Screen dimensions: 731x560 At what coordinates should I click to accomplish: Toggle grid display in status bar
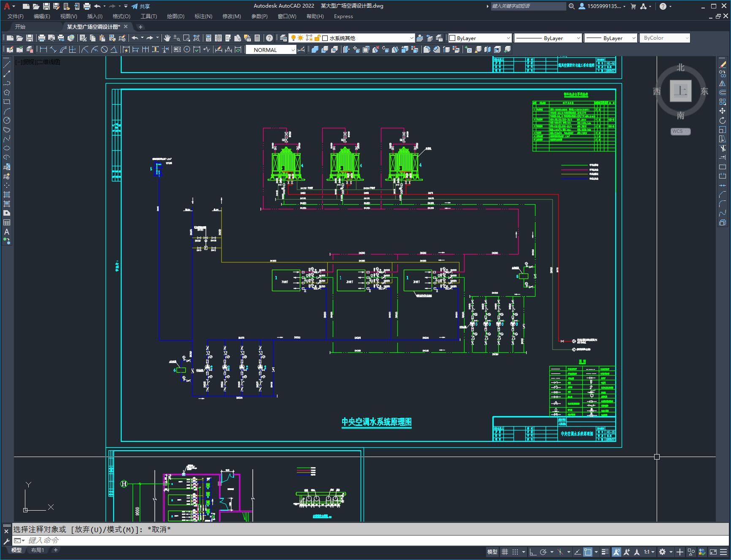tap(505, 552)
